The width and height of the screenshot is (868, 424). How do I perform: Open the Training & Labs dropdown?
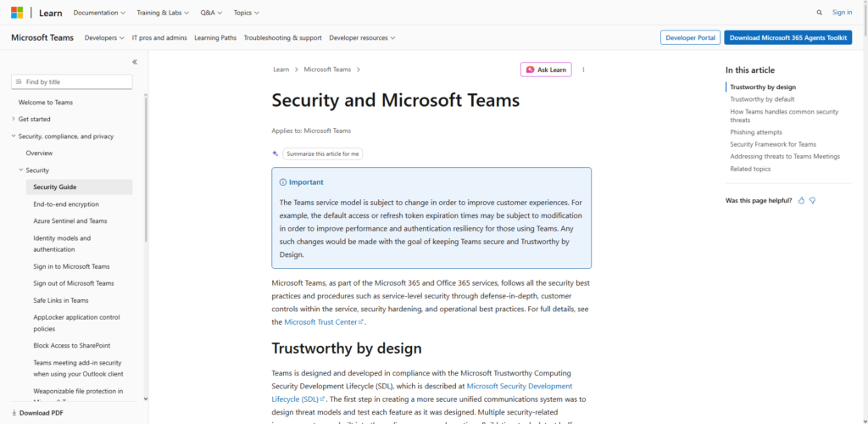(x=163, y=12)
